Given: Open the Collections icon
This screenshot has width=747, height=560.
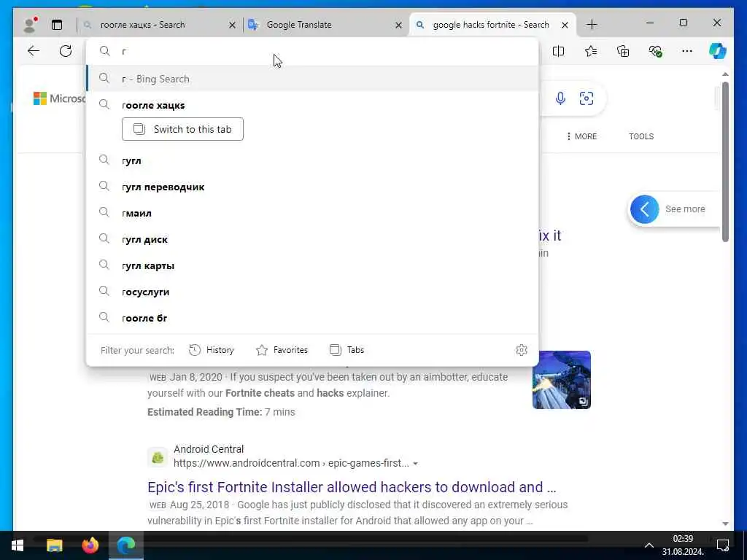Looking at the screenshot, I should coord(623,51).
